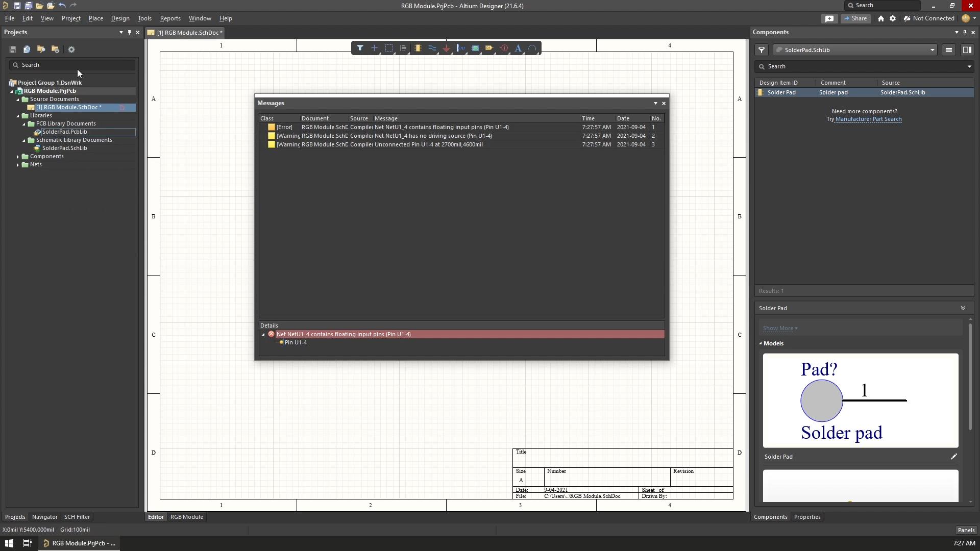Viewport: 980px width, 551px height.
Task: Click the Projects panel search field
Action: coord(72,65)
